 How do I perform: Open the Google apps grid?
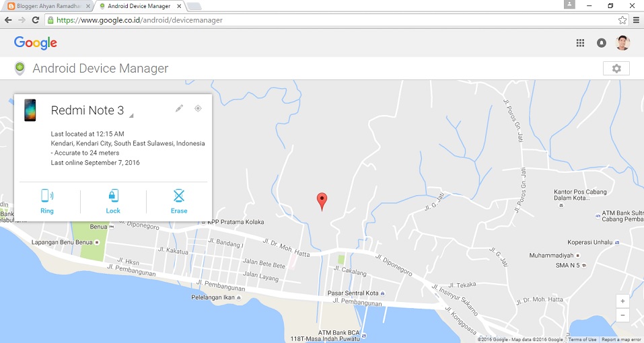(x=580, y=42)
